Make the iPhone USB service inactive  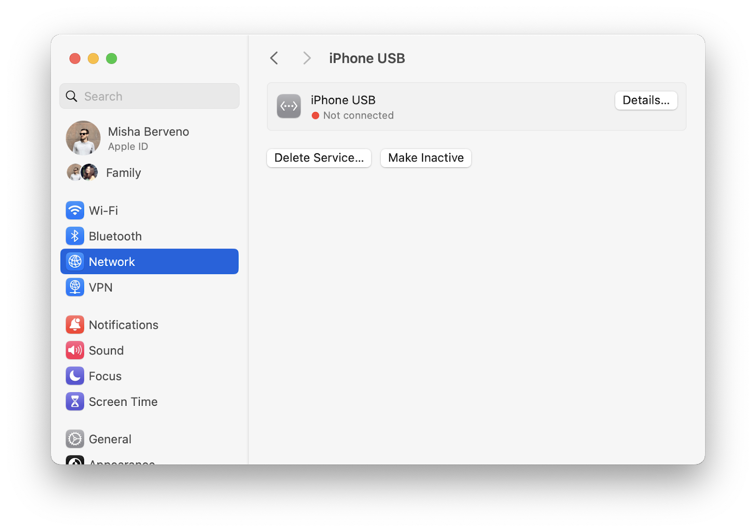(425, 158)
